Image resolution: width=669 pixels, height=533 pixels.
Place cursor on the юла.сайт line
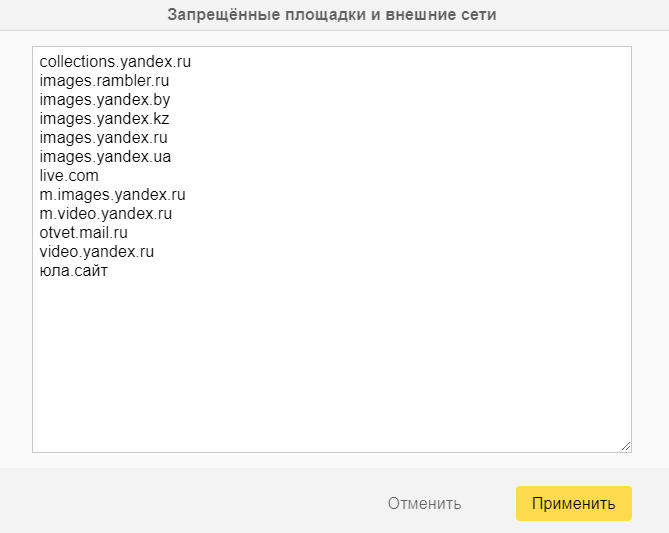[x=73, y=271]
